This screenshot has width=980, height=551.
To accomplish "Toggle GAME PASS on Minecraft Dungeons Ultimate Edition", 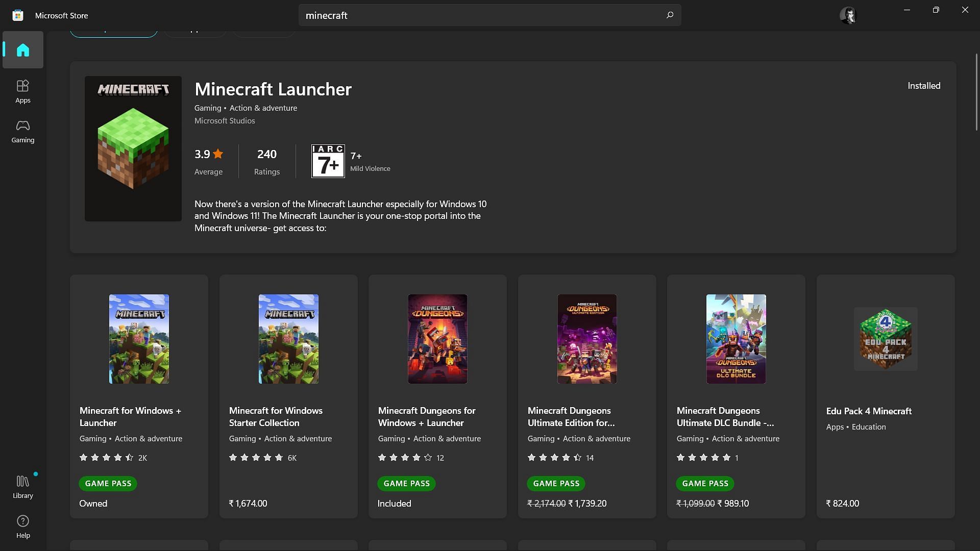I will (556, 483).
